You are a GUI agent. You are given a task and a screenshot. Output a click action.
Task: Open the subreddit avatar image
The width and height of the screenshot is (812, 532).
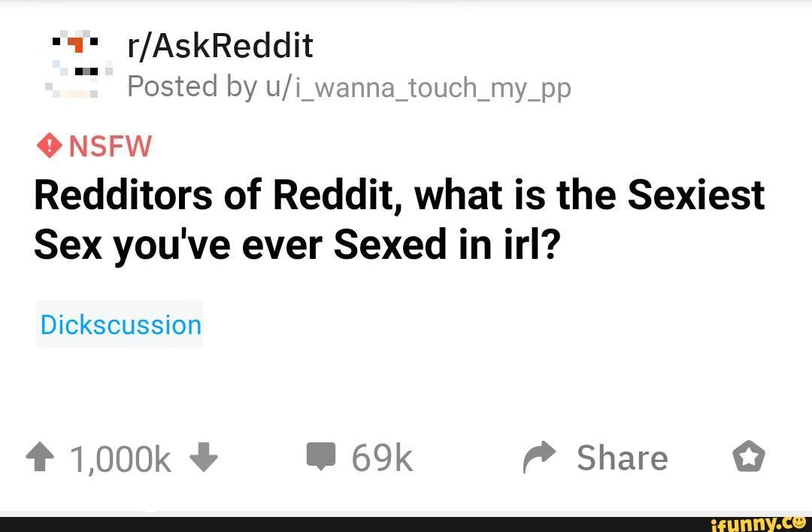75,66
